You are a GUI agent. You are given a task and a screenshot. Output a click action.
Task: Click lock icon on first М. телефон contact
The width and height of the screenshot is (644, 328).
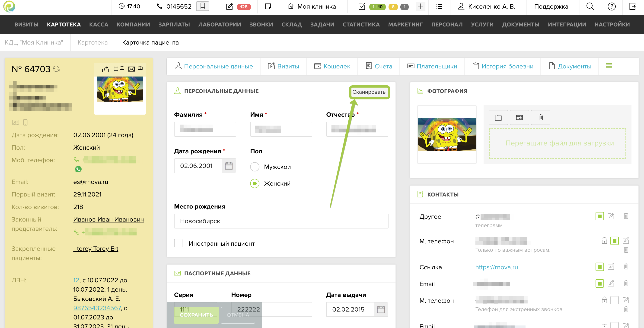click(x=604, y=241)
